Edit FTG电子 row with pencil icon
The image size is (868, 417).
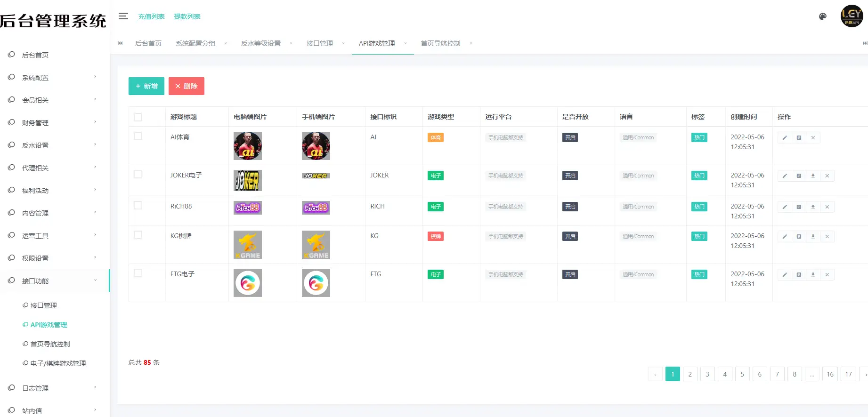[785, 274]
